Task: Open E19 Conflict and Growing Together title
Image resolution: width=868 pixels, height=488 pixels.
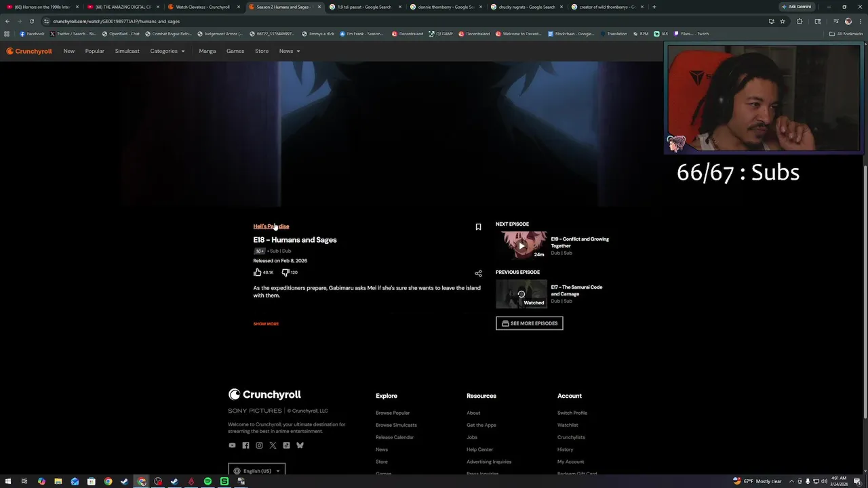Action: pyautogui.click(x=580, y=242)
